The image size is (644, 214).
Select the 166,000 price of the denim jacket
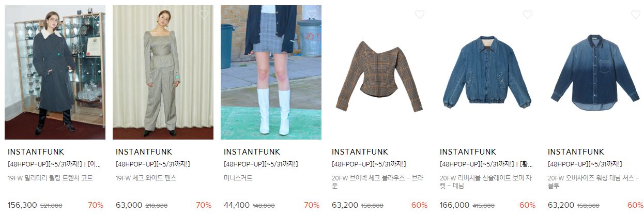pyautogui.click(x=454, y=205)
